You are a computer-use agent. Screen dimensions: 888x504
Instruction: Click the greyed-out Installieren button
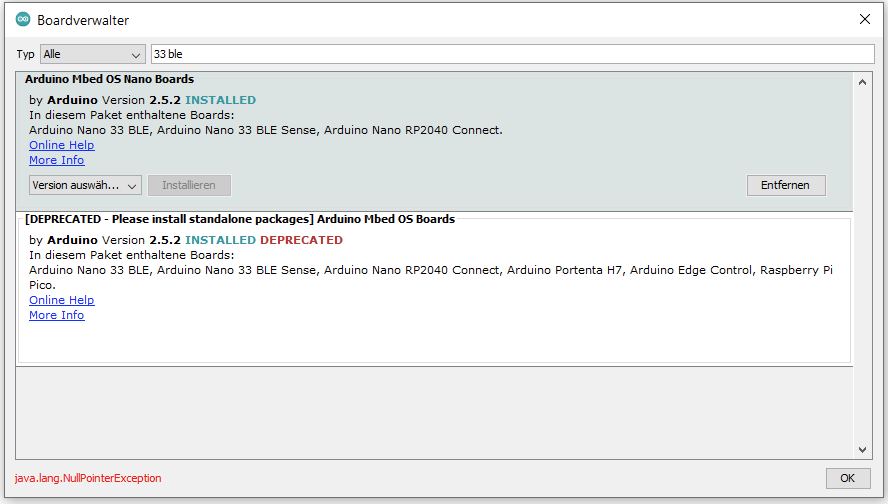(189, 185)
